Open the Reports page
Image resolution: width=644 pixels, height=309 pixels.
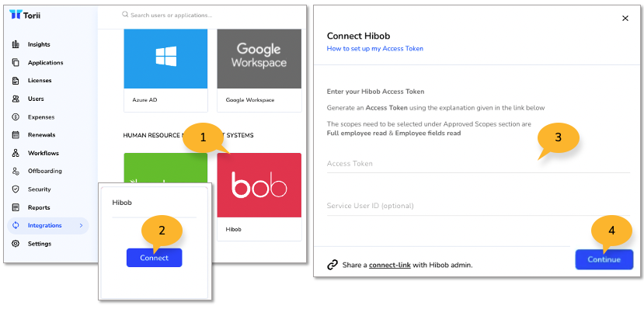39,207
